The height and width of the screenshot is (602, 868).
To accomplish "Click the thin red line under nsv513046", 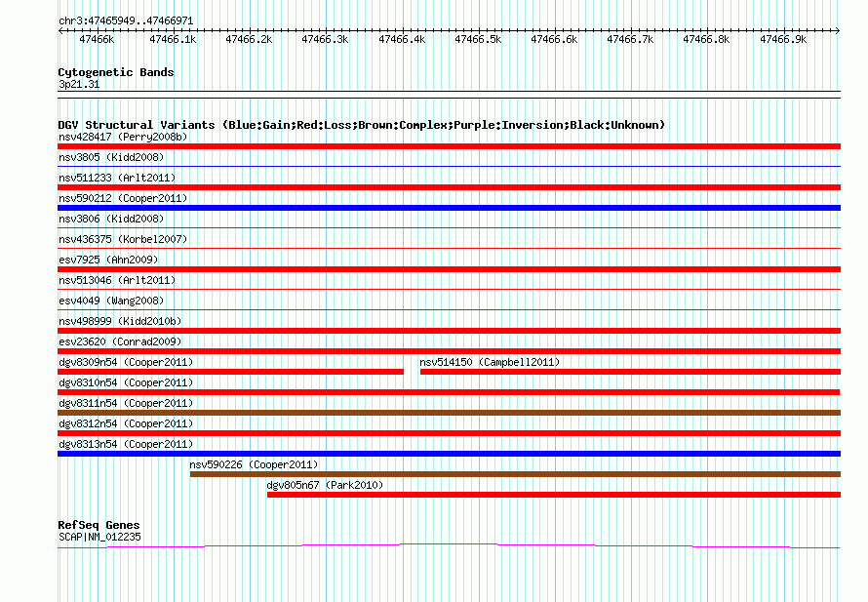I will [449, 289].
